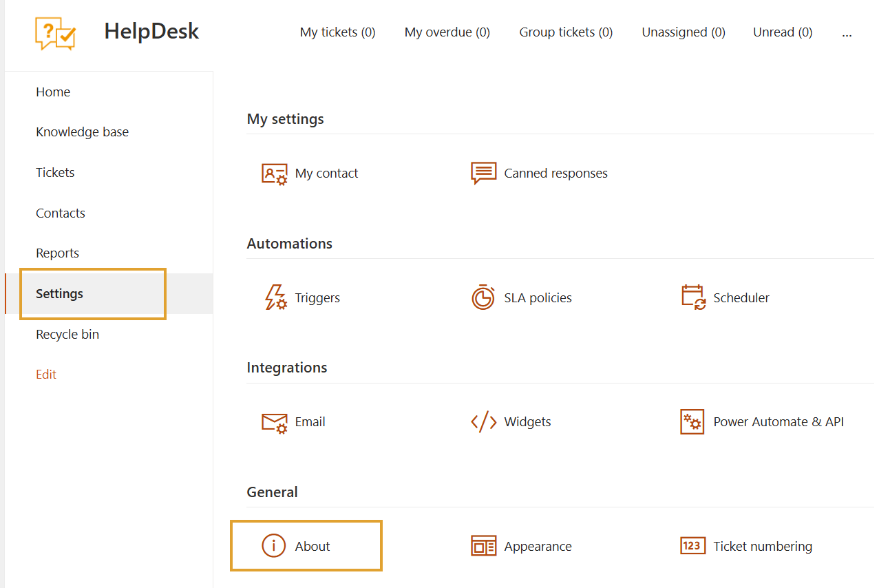Click the Widgets code-bracket icon
This screenshot has height=588, width=879.
click(483, 422)
